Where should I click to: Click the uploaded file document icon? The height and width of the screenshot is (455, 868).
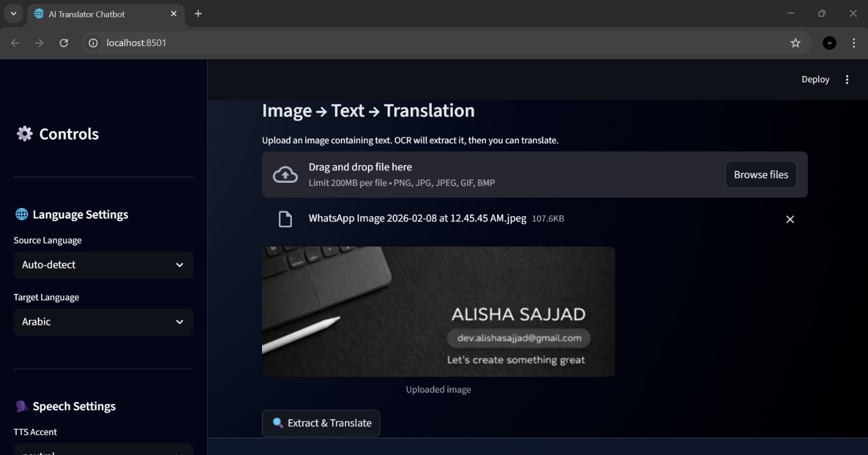[285, 219]
